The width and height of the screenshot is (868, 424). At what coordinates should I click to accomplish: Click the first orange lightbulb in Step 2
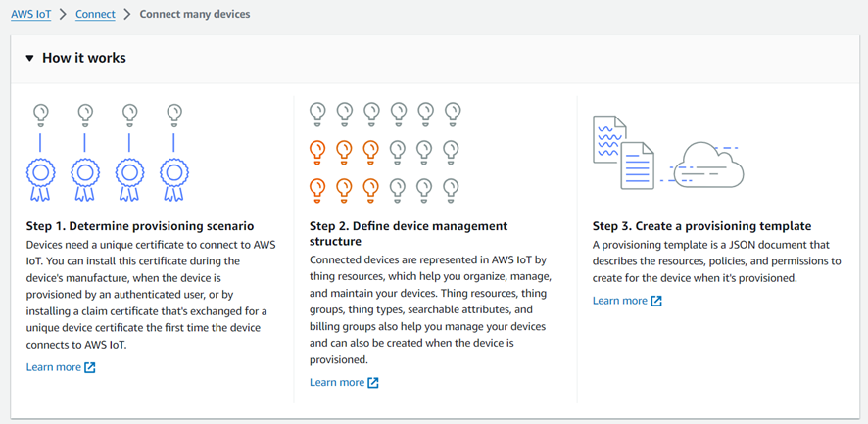coord(317,151)
